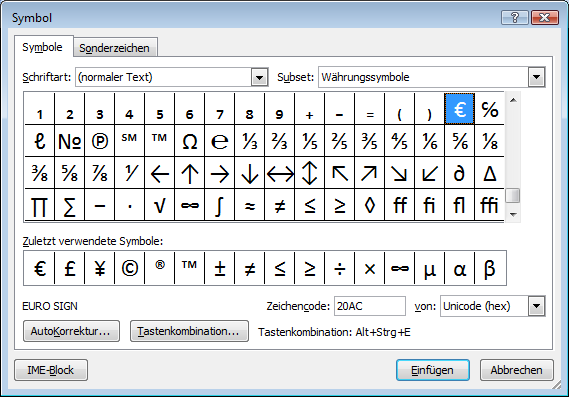This screenshot has width=569, height=397.
Task: Close the Symbol dialog window
Action: pos(544,17)
